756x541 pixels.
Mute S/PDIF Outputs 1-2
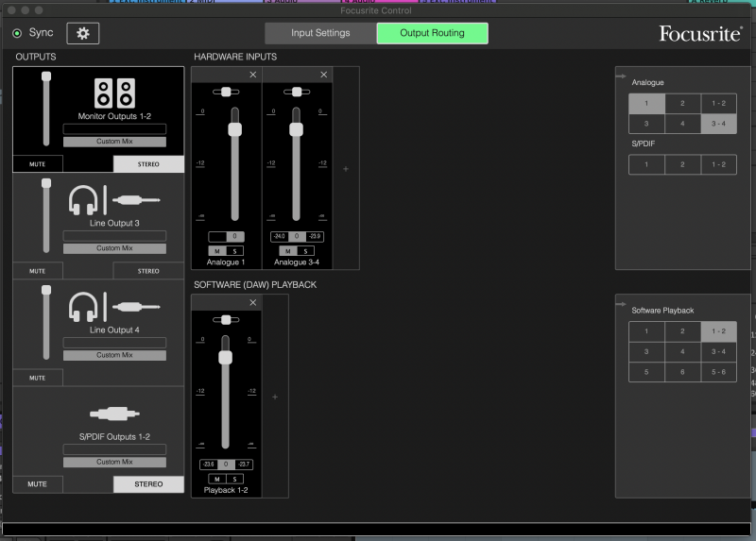click(x=38, y=484)
